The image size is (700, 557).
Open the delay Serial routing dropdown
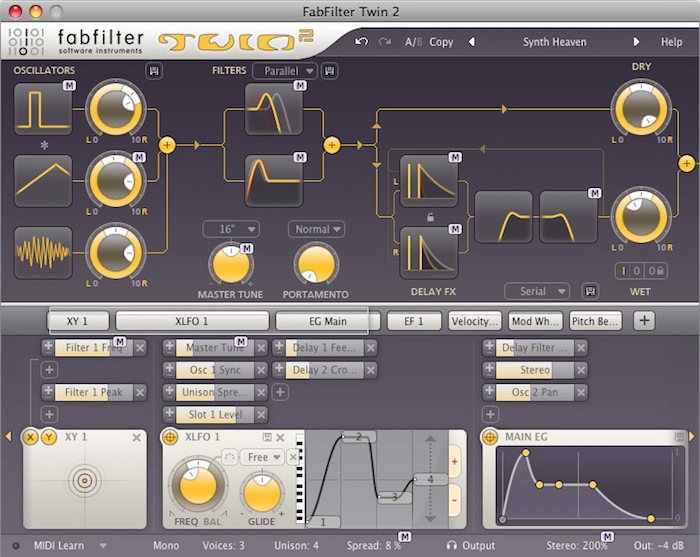click(x=537, y=291)
